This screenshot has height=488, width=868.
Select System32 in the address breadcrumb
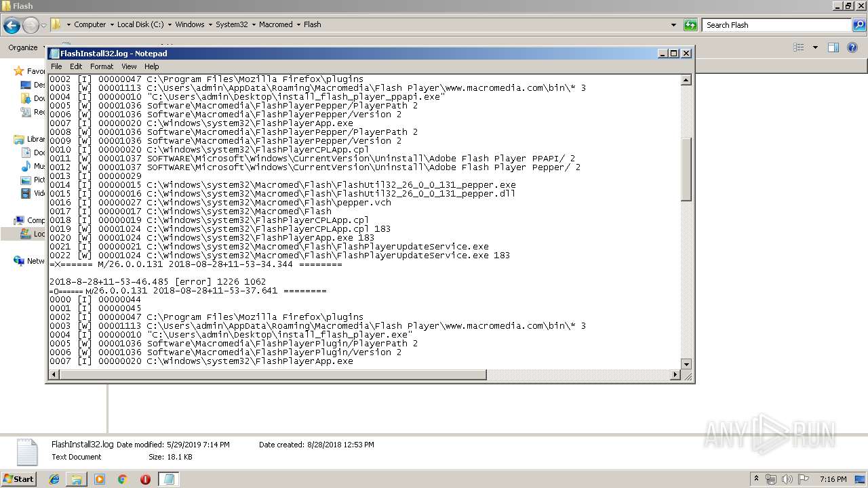231,24
